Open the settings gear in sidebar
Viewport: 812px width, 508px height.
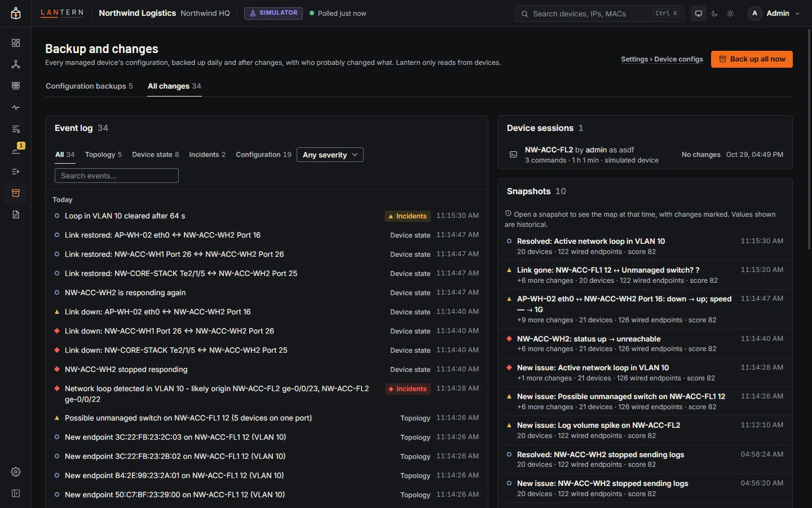pyautogui.click(x=16, y=472)
